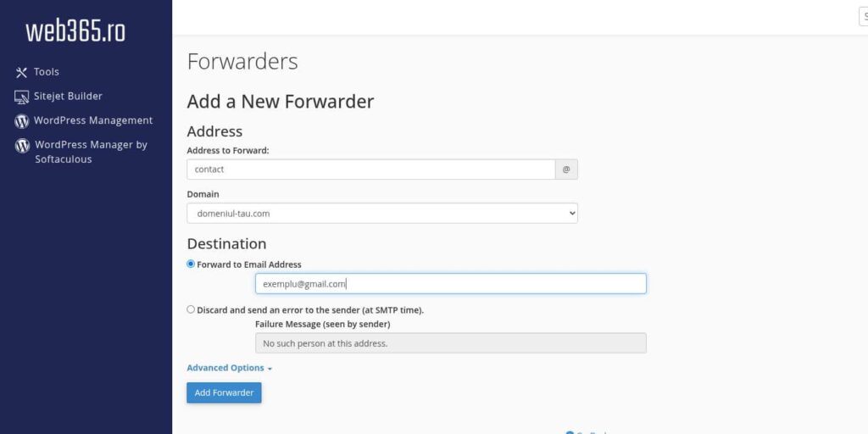This screenshot has width=868, height=434.
Task: Click the Tools wrench icon
Action: [x=22, y=73]
